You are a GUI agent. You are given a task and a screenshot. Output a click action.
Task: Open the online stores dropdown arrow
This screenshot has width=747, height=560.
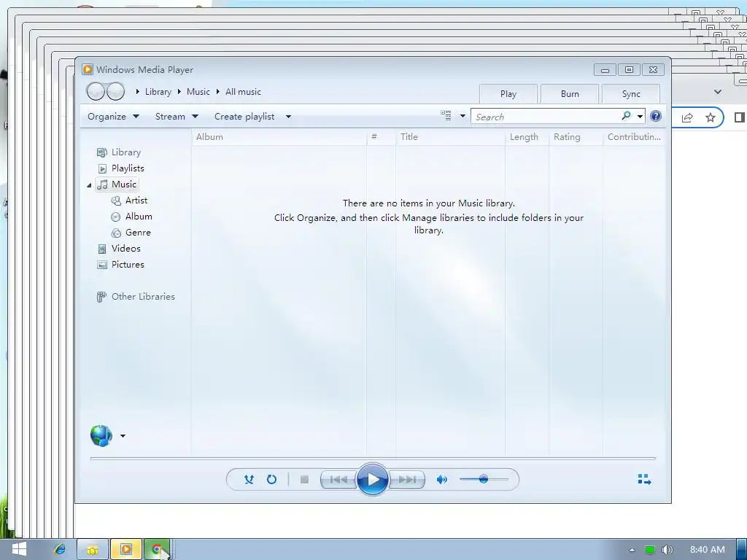click(x=123, y=436)
